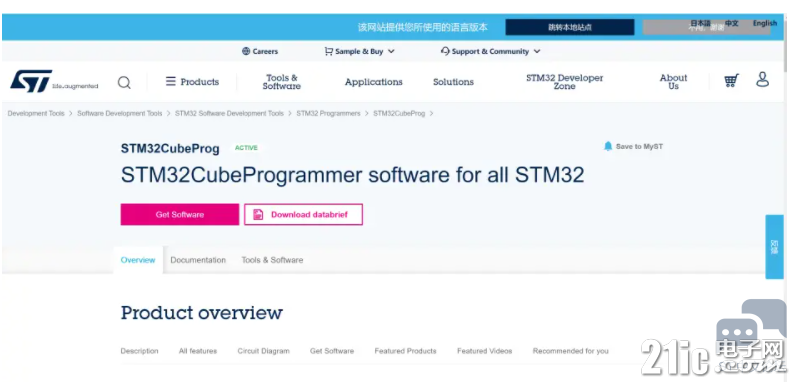The height and width of the screenshot is (382, 795).
Task: Jump to the Recommended for you section
Action: pos(570,351)
